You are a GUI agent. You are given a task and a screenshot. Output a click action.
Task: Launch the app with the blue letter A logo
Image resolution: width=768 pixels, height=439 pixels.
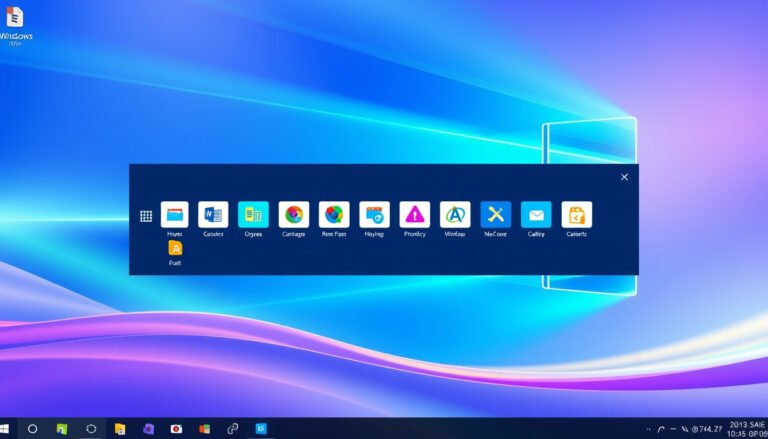point(455,215)
